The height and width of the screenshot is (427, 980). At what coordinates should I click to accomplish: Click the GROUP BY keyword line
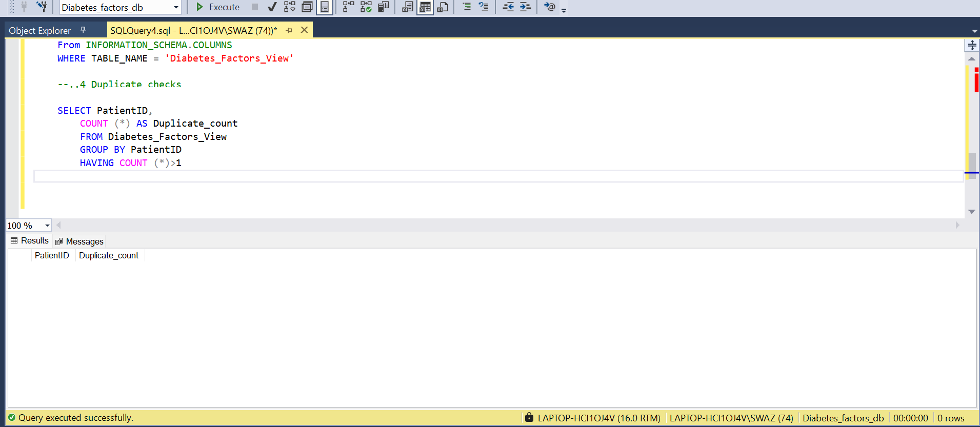point(131,150)
